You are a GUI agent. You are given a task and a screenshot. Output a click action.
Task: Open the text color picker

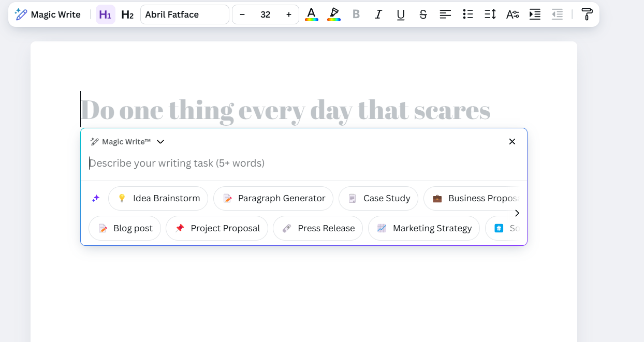click(311, 14)
